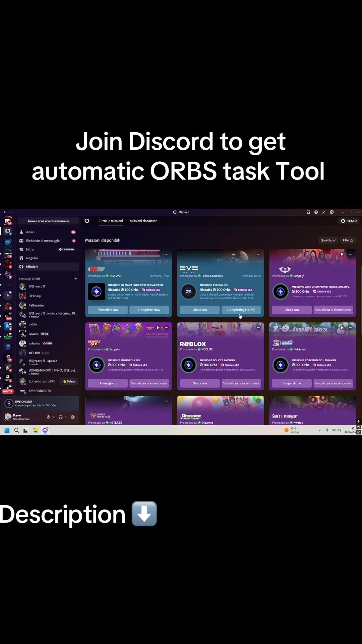362x644 pixels.
Task: Switch to Missioni riscattate tab
Action: pyautogui.click(x=143, y=221)
